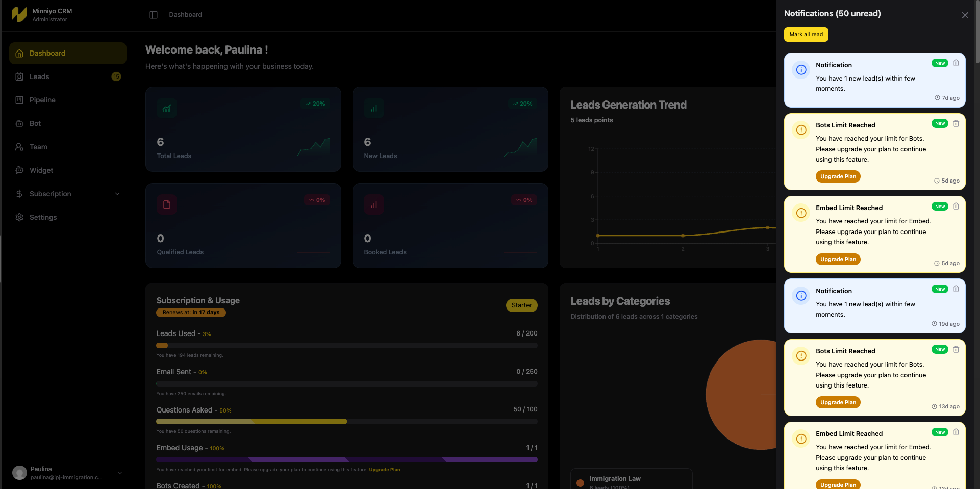980x489 pixels.
Task: Click Upgrade Plan in first Bots Limit notification
Action: [838, 176]
